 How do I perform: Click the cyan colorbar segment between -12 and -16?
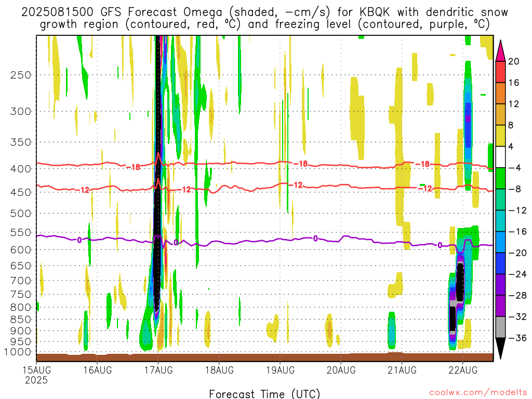(500, 221)
